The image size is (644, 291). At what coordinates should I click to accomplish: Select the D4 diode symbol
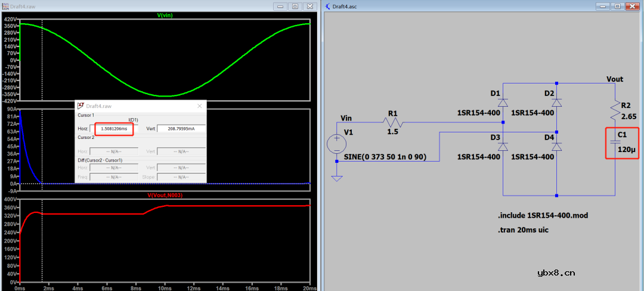[556, 147]
